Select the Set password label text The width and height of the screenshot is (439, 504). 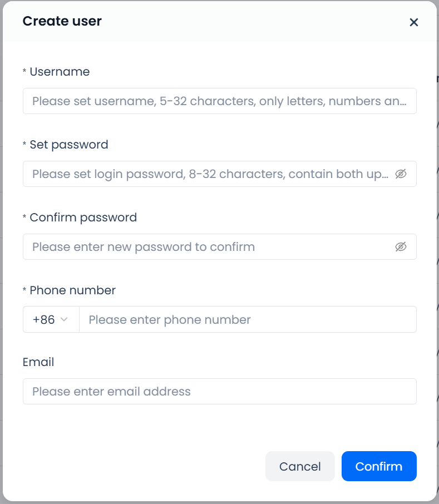pyautogui.click(x=69, y=145)
